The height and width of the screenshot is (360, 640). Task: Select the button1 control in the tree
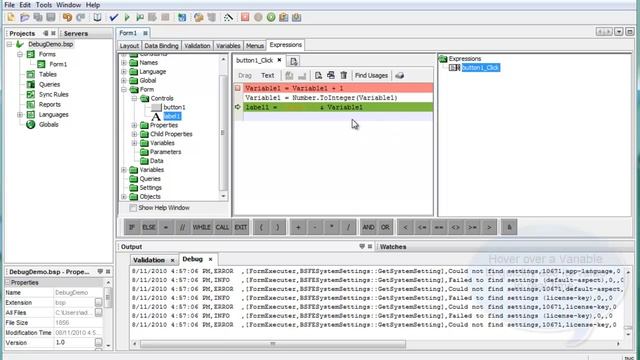(x=174, y=107)
